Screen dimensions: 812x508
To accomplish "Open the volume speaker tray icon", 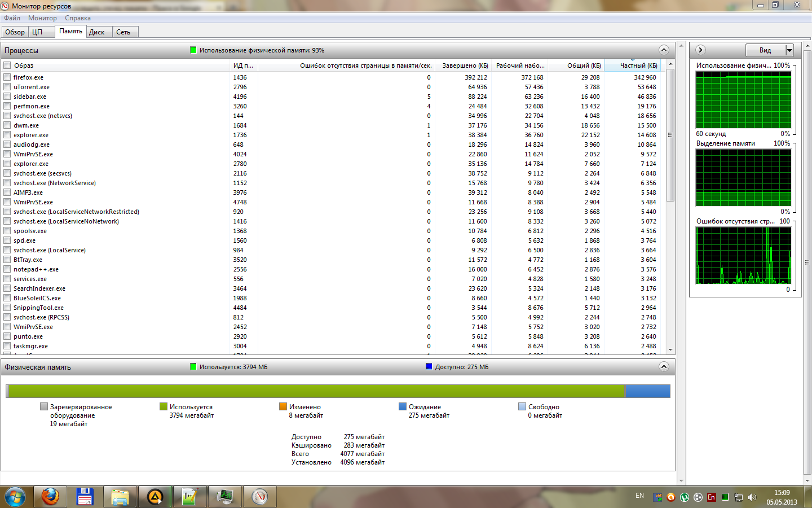I will point(752,497).
